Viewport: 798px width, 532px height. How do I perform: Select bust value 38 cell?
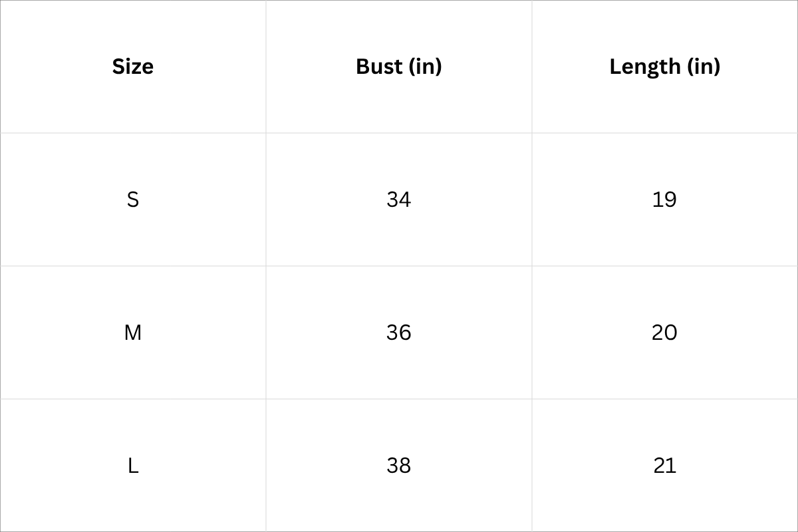[x=399, y=465]
